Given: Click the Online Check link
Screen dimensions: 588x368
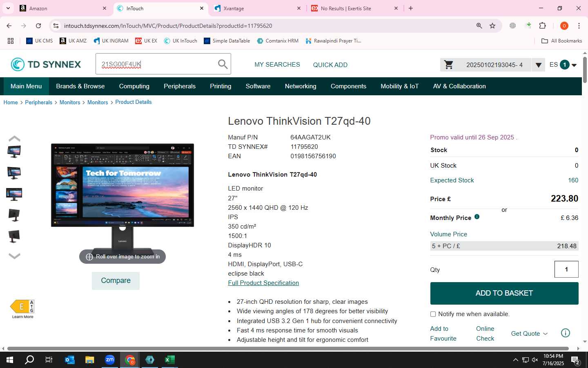Looking at the screenshot, I should pyautogui.click(x=485, y=334).
